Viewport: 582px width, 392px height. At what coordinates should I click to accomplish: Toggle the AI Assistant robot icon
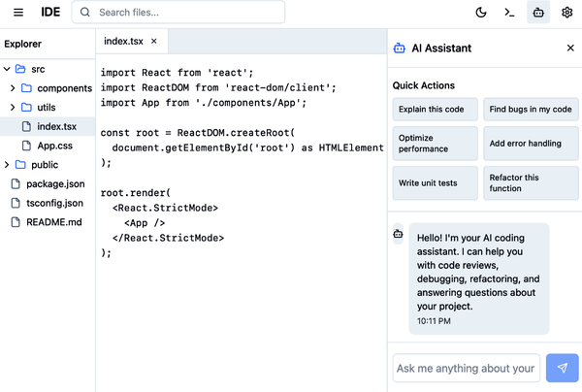point(536,13)
